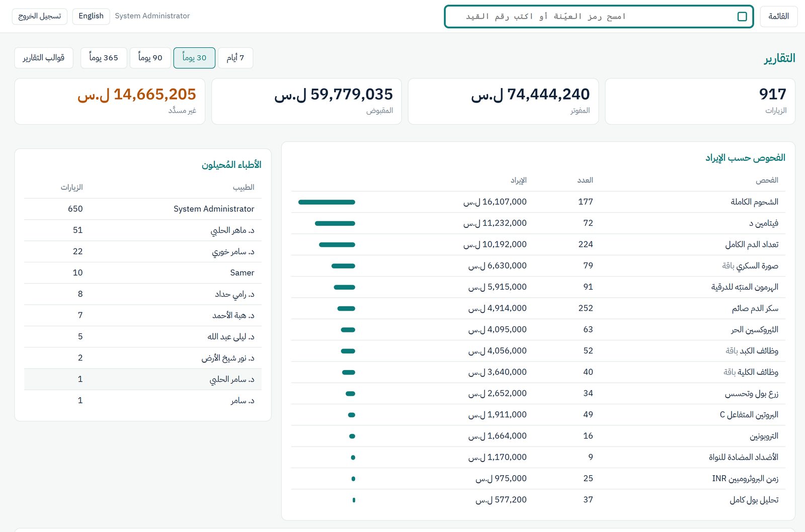
Task: Click the التروبونين test name
Action: point(764,436)
